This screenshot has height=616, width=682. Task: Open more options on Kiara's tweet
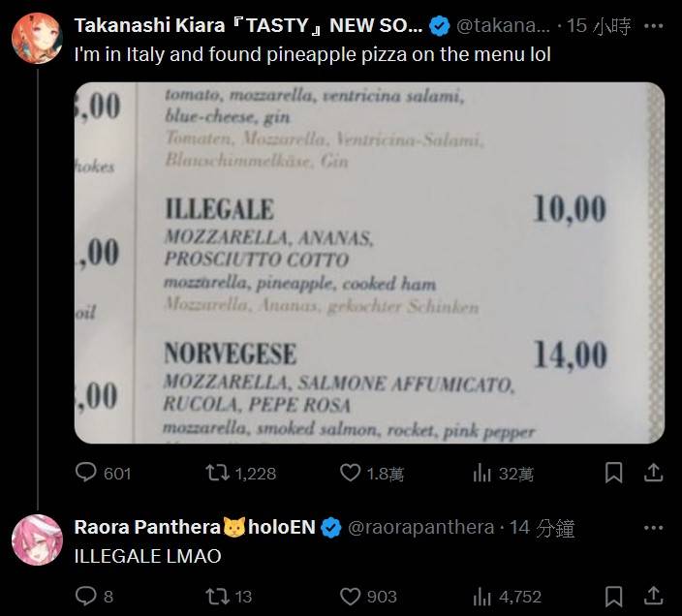pyautogui.click(x=654, y=26)
